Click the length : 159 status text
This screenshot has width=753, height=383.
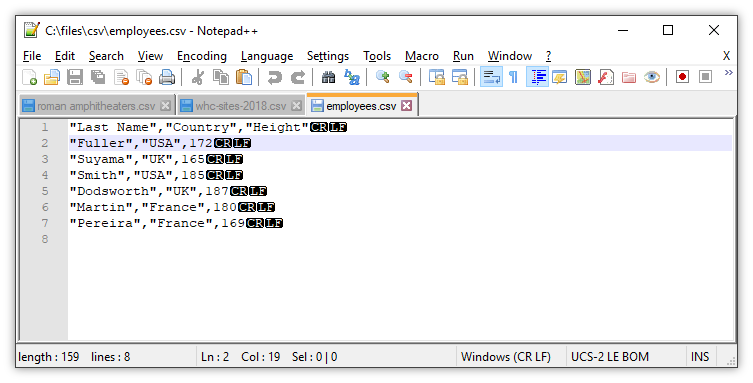pyautogui.click(x=49, y=357)
